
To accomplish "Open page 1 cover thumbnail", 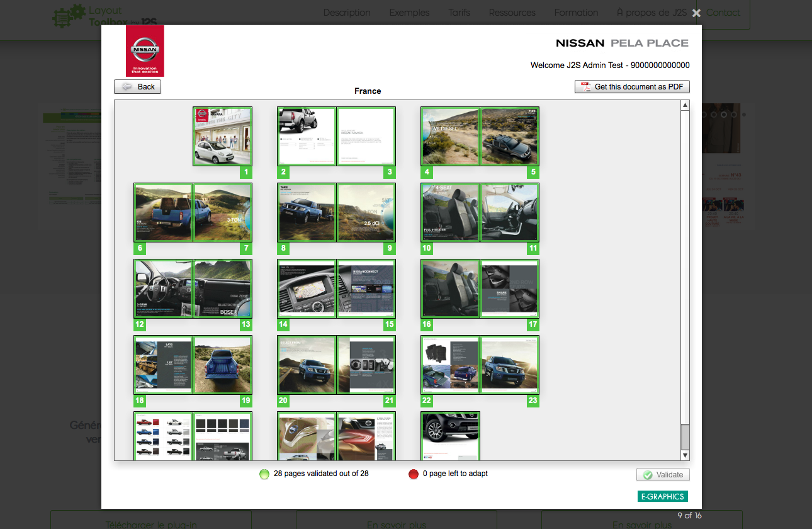I will tap(222, 136).
